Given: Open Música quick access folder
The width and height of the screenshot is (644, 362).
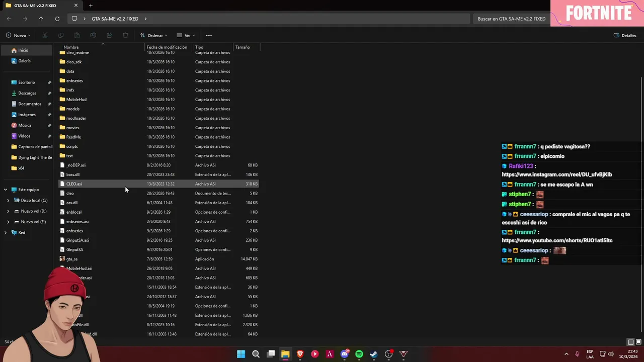Looking at the screenshot, I should 25,125.
